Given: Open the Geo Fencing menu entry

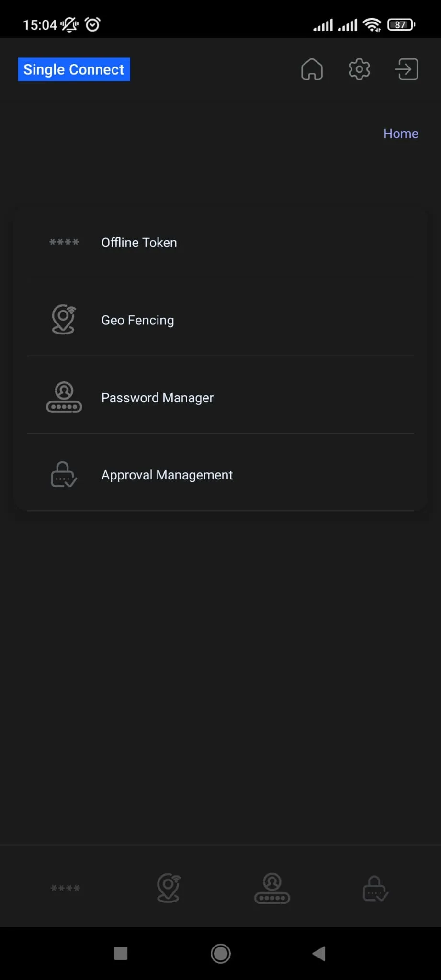Looking at the screenshot, I should pyautogui.click(x=220, y=320).
